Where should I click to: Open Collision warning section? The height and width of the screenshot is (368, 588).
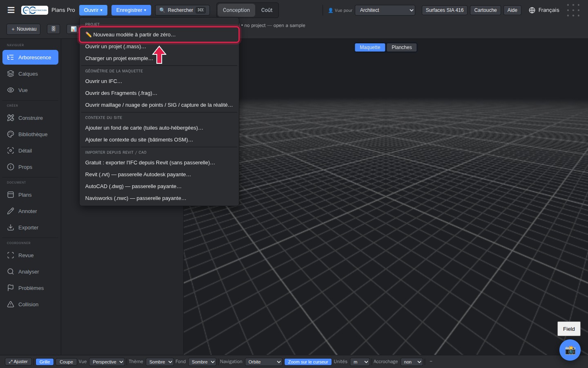30,305
